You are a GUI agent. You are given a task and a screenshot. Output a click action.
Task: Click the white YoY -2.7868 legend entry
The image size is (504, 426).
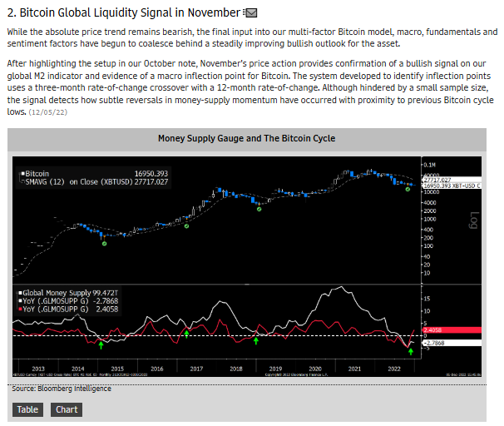(68, 301)
